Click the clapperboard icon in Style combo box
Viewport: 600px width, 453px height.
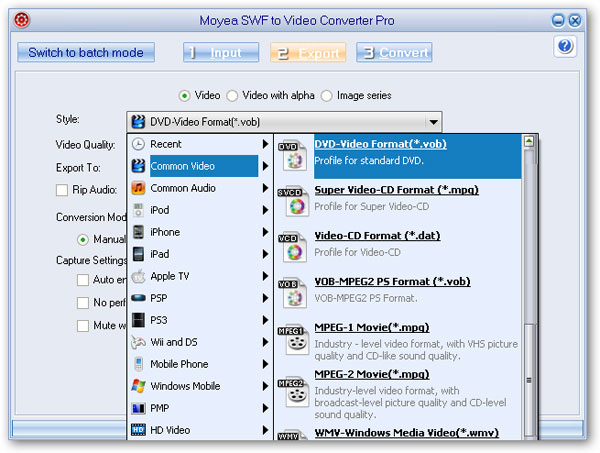pos(138,122)
